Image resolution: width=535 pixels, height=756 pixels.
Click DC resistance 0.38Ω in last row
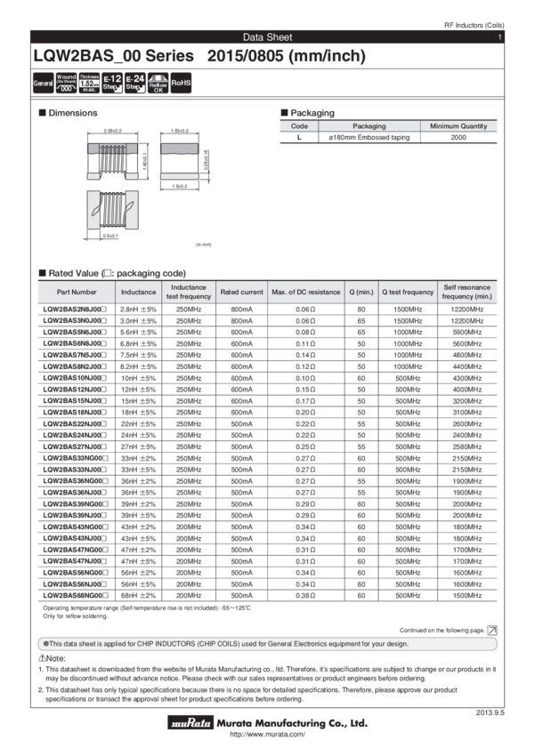(x=305, y=596)
